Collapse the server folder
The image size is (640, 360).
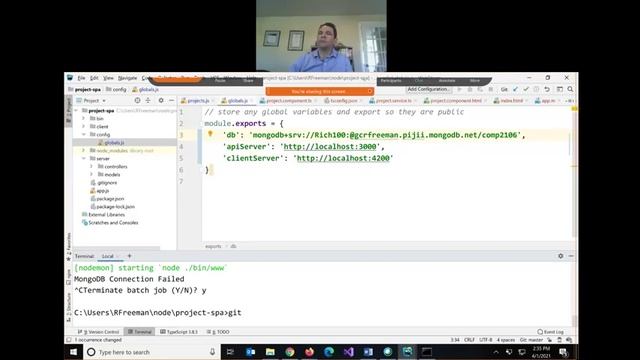84,158
